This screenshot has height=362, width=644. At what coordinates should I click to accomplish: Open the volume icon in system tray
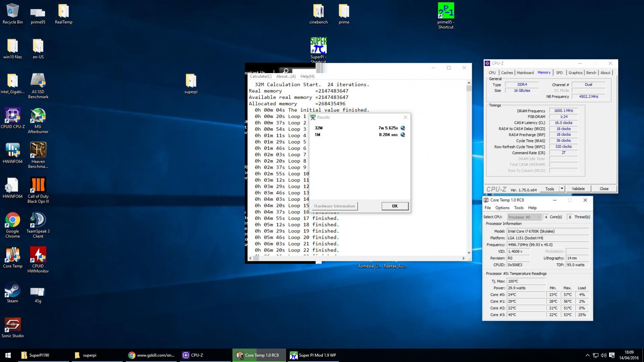pyautogui.click(x=603, y=355)
